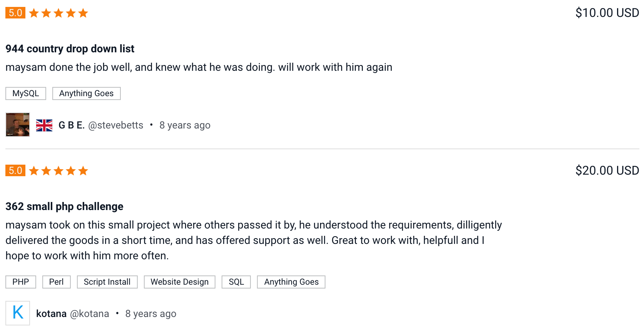Open stevebetts' profile photo thumbnail
Image resolution: width=644 pixels, height=327 pixels.
point(18,125)
